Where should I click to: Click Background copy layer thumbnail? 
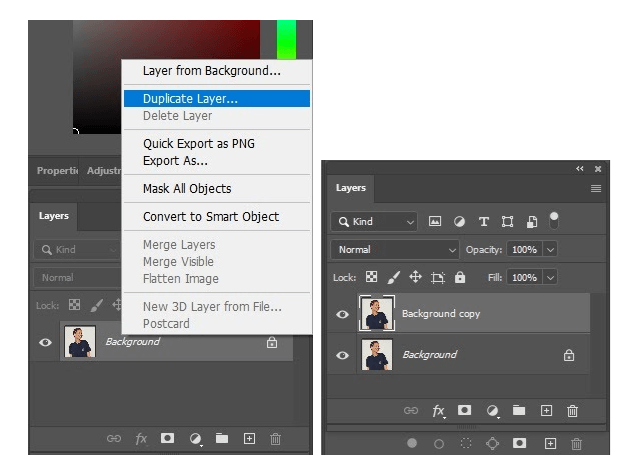click(376, 313)
